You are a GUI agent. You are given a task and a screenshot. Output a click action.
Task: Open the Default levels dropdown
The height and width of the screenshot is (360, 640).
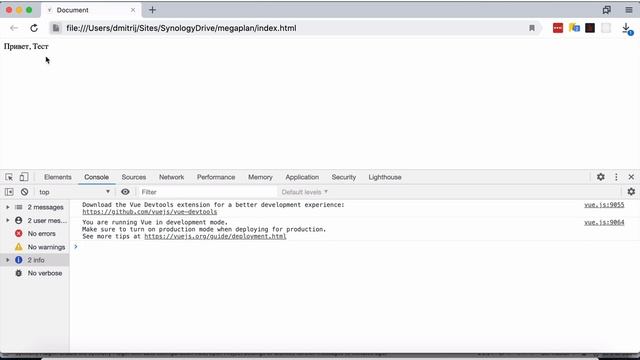pyautogui.click(x=304, y=192)
